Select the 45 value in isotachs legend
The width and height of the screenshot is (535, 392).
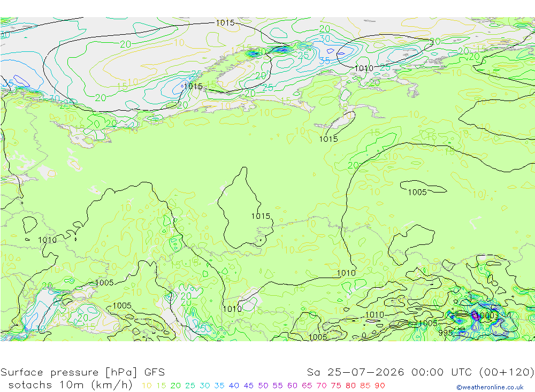[248, 386]
